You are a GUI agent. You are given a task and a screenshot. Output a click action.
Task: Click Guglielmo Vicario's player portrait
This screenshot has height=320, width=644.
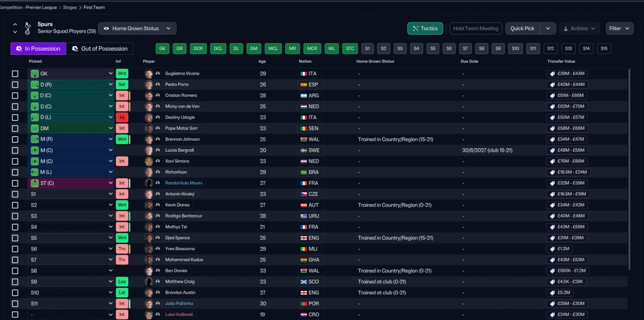(x=149, y=73)
